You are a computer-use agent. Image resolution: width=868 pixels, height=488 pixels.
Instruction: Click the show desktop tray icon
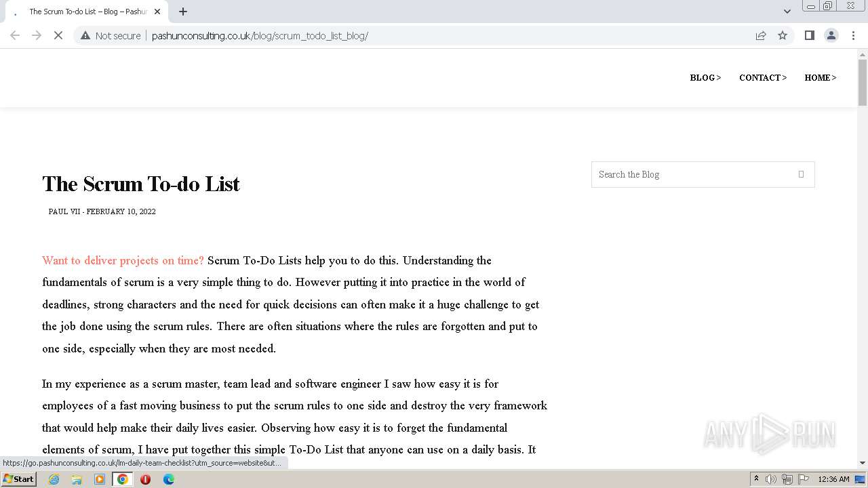861,479
